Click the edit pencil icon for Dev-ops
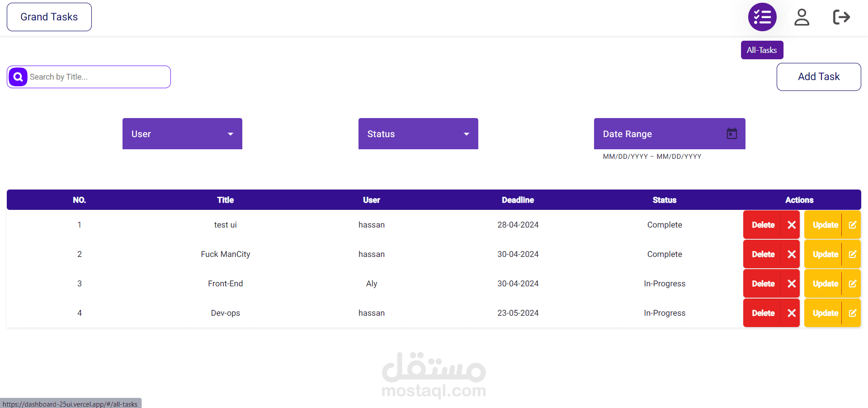The width and height of the screenshot is (868, 408). click(853, 313)
